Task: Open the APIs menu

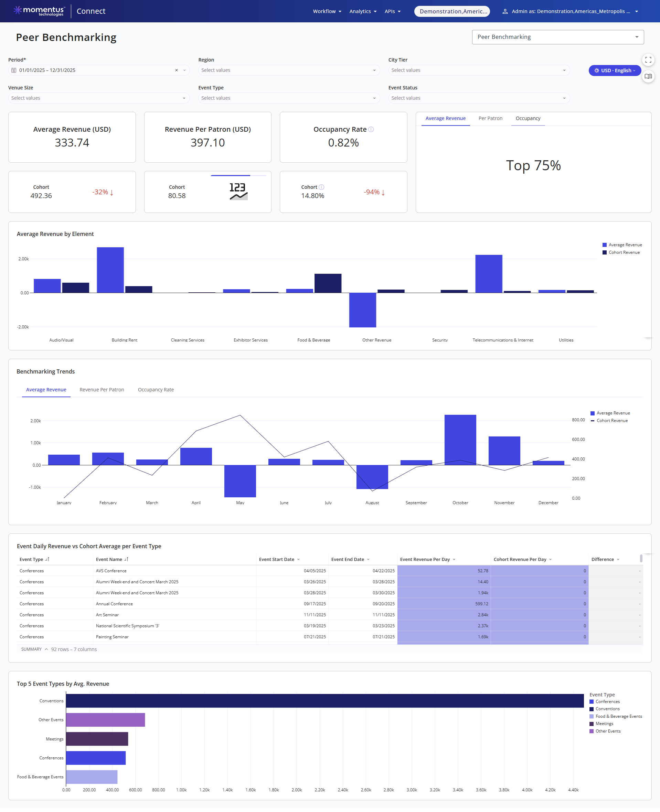Action: 392,11
